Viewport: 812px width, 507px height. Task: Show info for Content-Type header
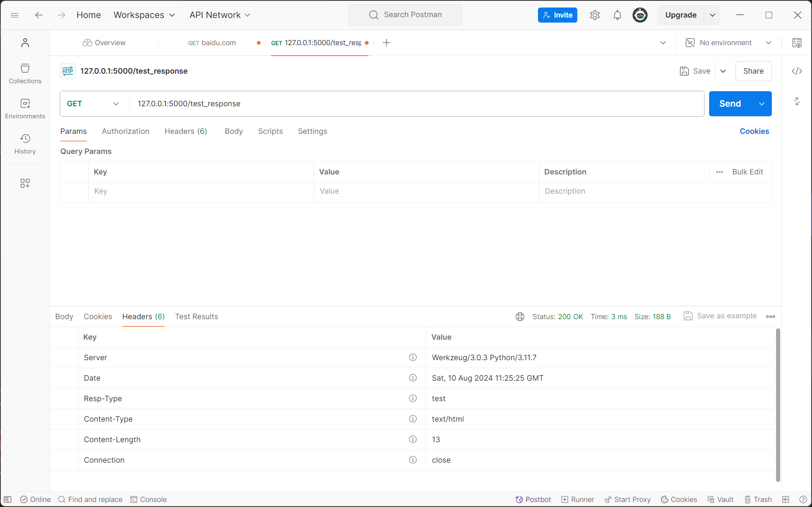coord(413,419)
